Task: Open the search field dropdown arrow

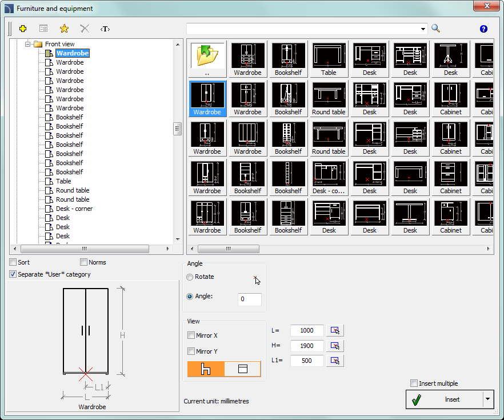Action: click(x=423, y=29)
